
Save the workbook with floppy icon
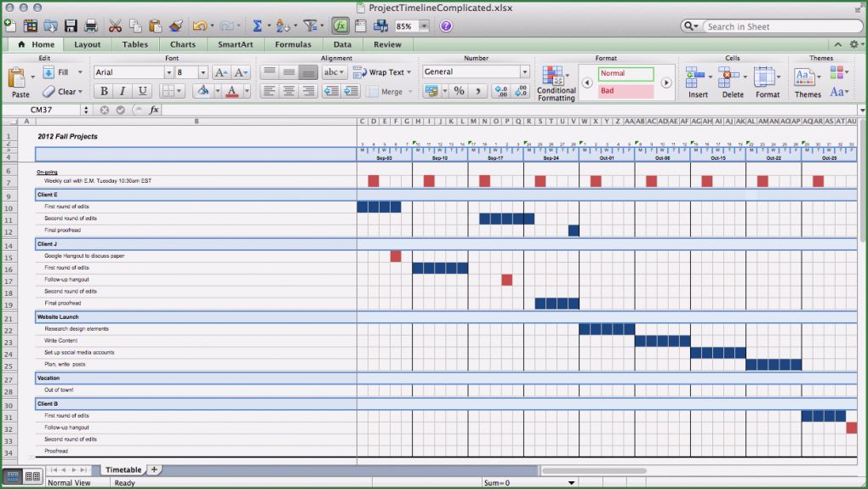(x=71, y=26)
